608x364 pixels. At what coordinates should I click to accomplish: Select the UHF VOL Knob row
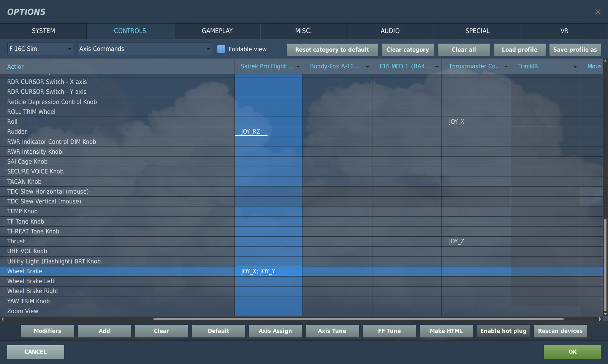tap(301, 251)
